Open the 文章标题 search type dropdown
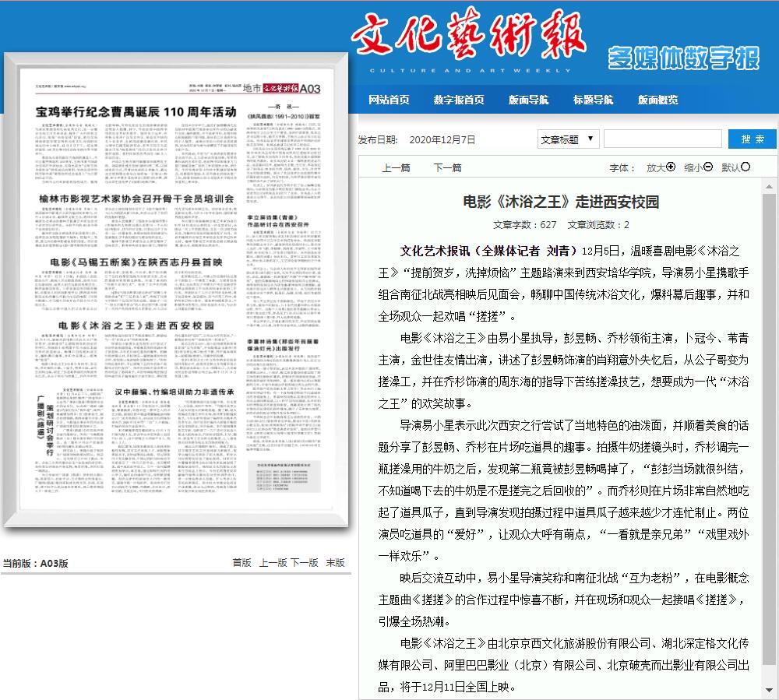The image size is (779, 700). (x=568, y=139)
